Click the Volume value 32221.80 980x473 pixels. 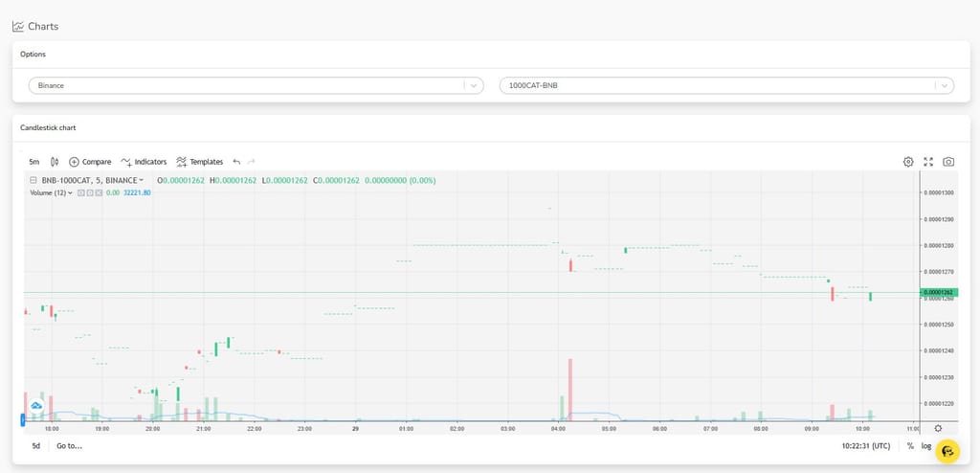click(137, 192)
